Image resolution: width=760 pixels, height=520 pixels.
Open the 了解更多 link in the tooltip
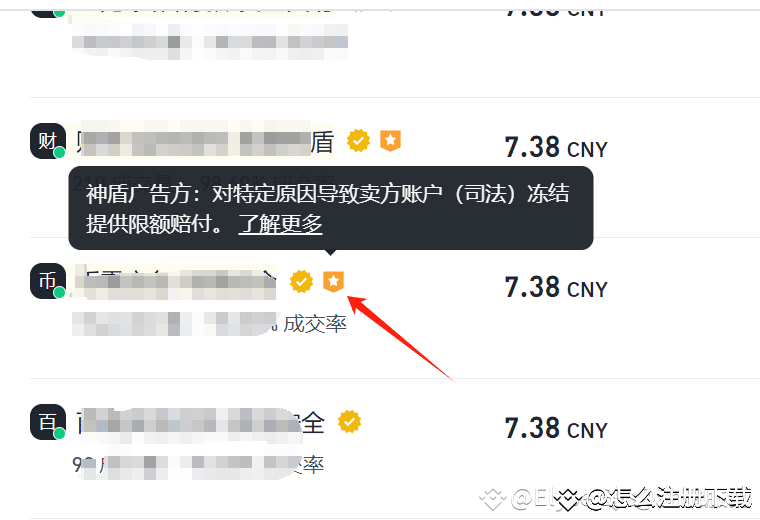click(x=280, y=224)
